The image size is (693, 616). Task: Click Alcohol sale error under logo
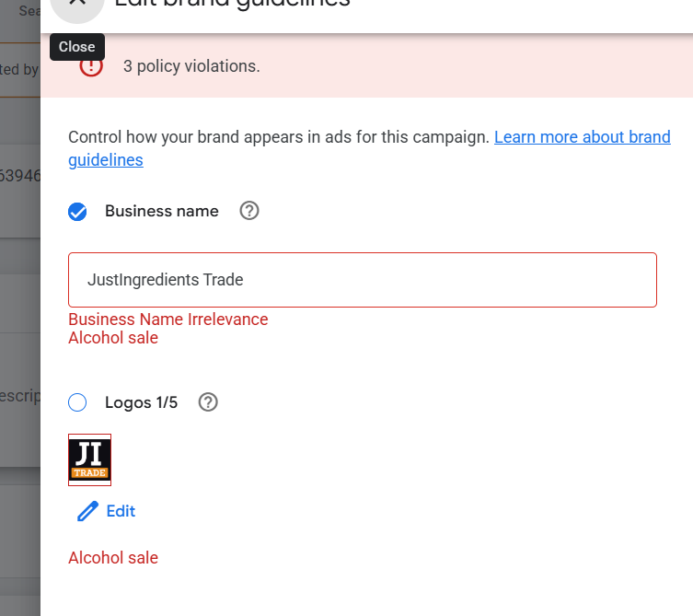pos(113,558)
